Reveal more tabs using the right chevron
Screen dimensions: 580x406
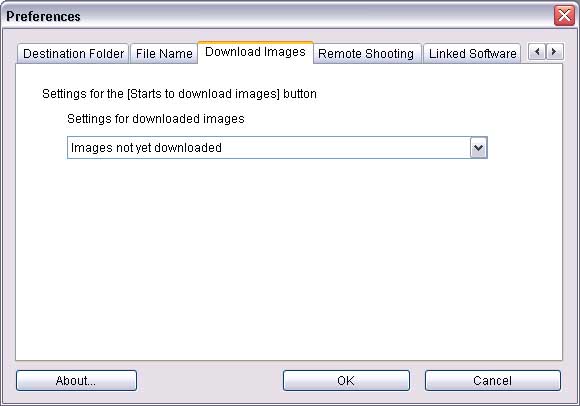[x=554, y=52]
